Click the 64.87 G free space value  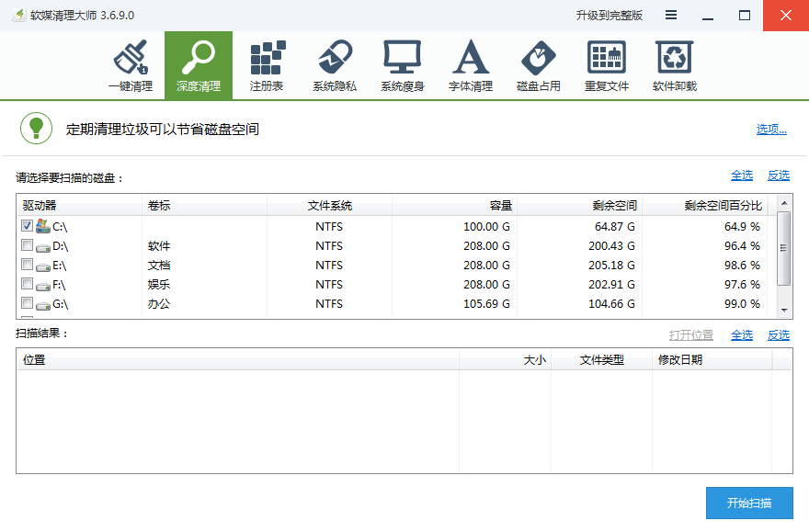[x=614, y=227]
